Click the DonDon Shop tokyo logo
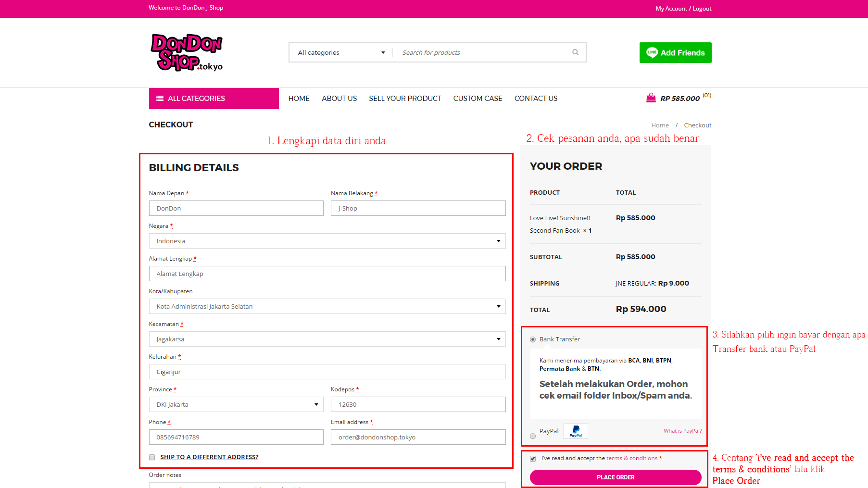 (x=187, y=52)
